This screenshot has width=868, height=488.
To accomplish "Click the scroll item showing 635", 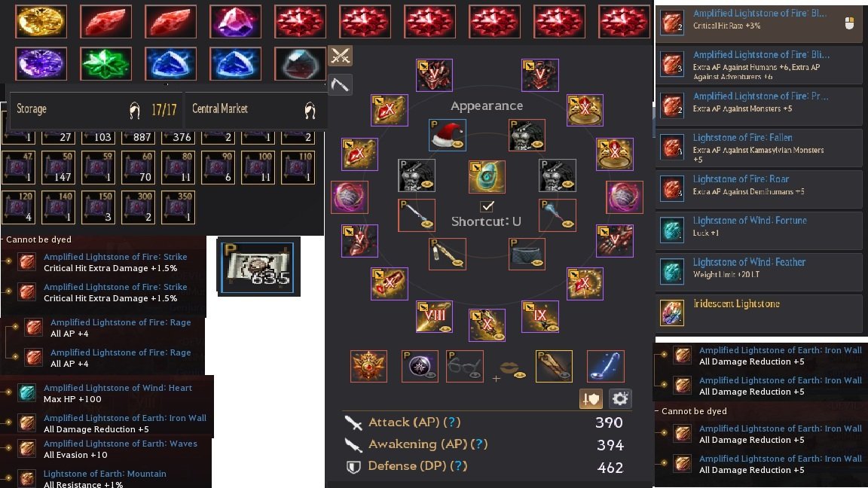I will pyautogui.click(x=258, y=267).
